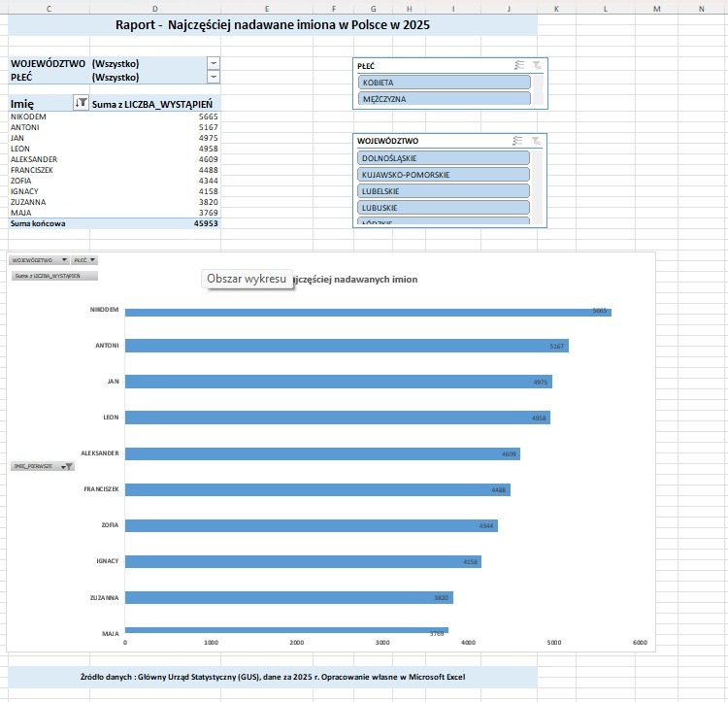This screenshot has width=728, height=702.
Task: Select LUBELSKIE slicer item
Action: (x=444, y=191)
